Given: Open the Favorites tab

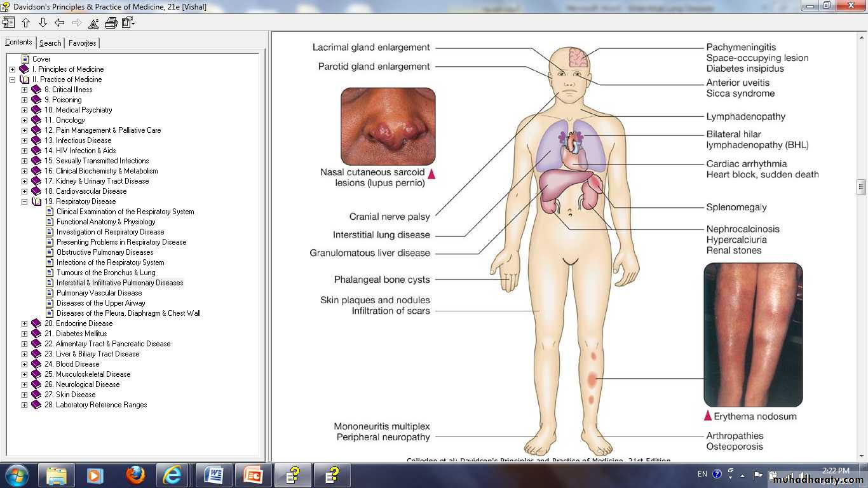Looking at the screenshot, I should tap(83, 43).
